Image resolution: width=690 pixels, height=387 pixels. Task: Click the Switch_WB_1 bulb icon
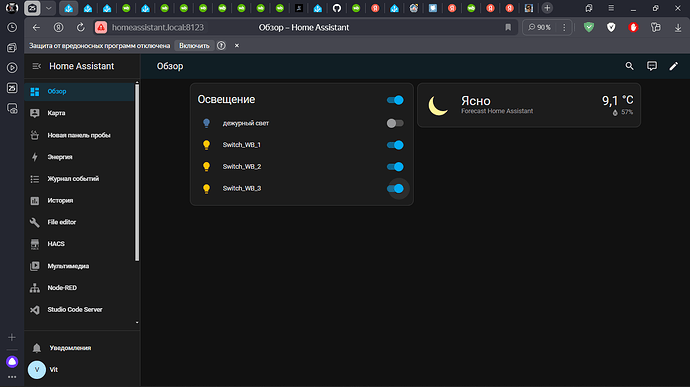[206, 145]
